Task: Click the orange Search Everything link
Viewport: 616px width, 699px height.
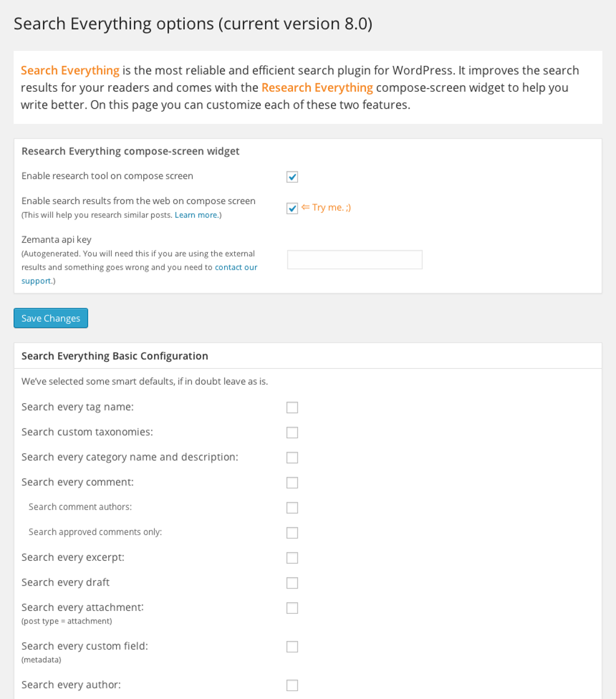Action: tap(70, 71)
